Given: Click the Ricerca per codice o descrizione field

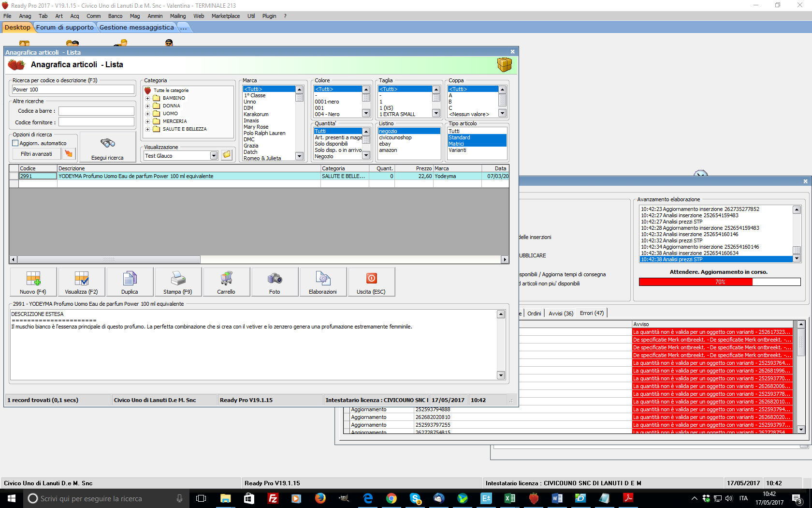Looking at the screenshot, I should point(73,90).
